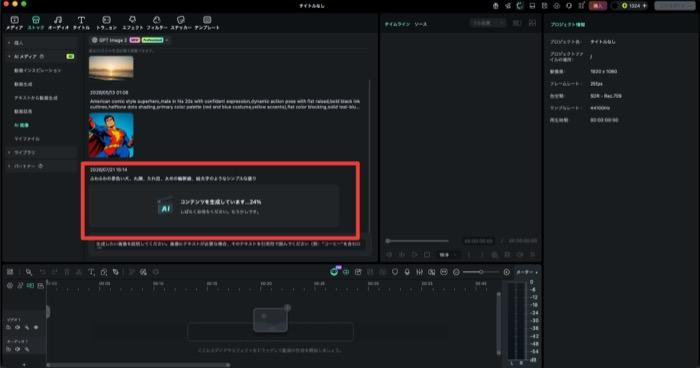Toggle the timeline auto ripple green icon
700x368 pixels.
(x=30, y=285)
